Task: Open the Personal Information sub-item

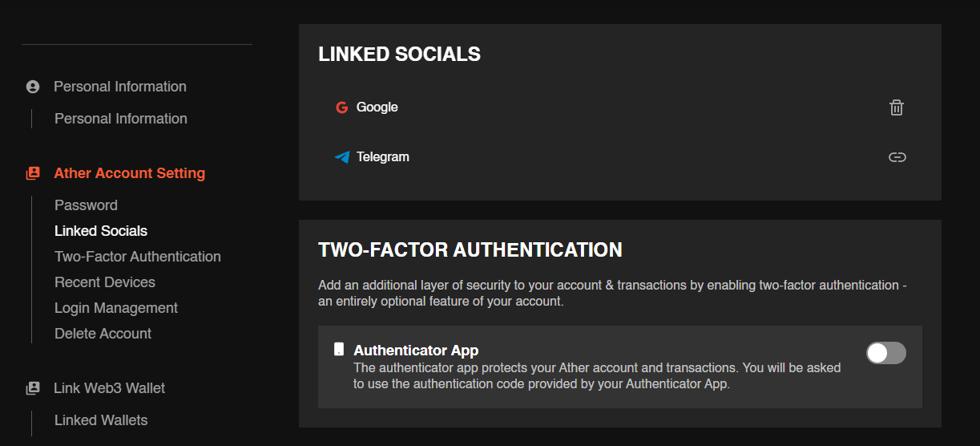Action: (121, 119)
